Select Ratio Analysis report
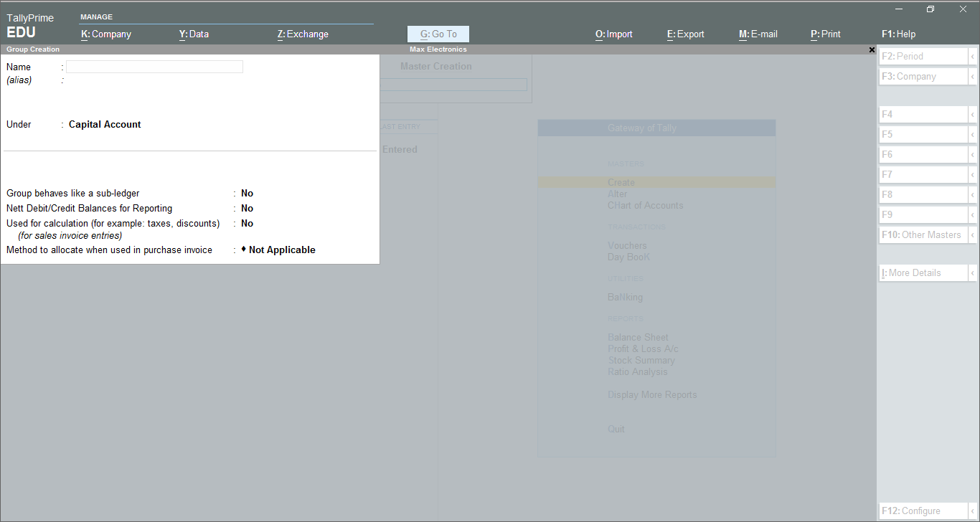Image resolution: width=980 pixels, height=522 pixels. (x=638, y=371)
